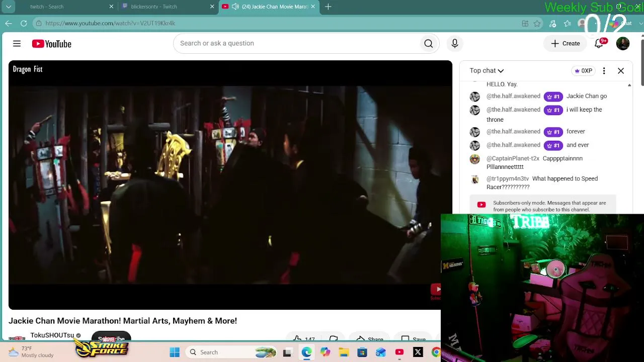Image resolution: width=644 pixels, height=362 pixels.
Task: Open File Explorer from the taskbar
Action: coord(344,352)
